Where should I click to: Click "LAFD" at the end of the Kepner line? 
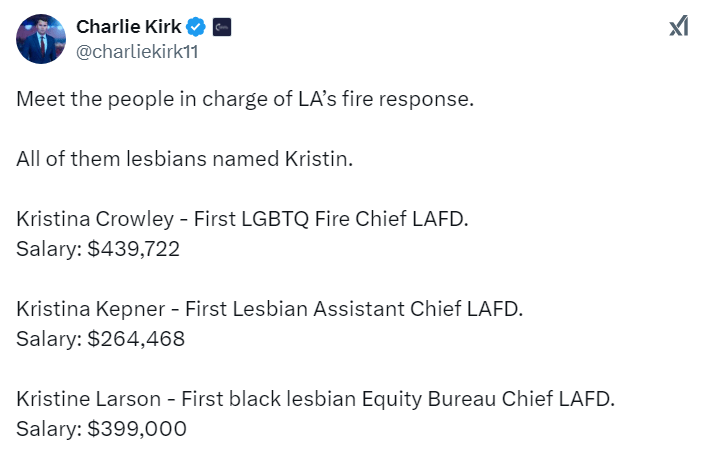[498, 309]
